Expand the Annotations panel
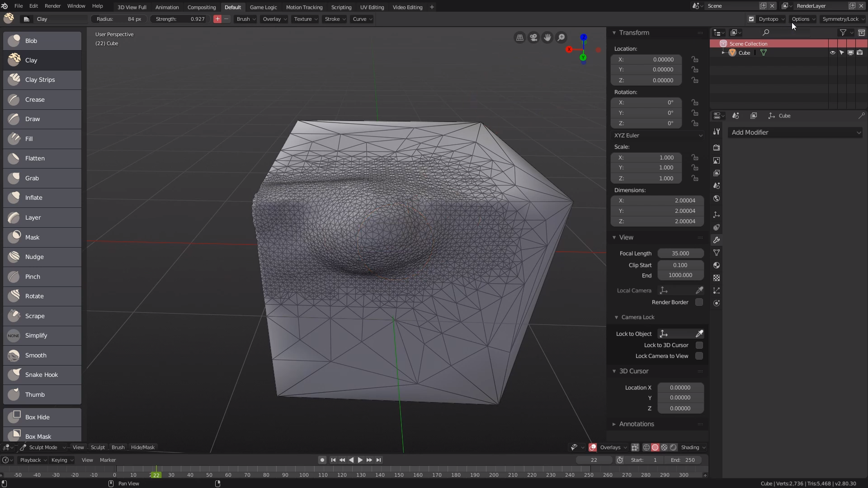 [x=636, y=424]
